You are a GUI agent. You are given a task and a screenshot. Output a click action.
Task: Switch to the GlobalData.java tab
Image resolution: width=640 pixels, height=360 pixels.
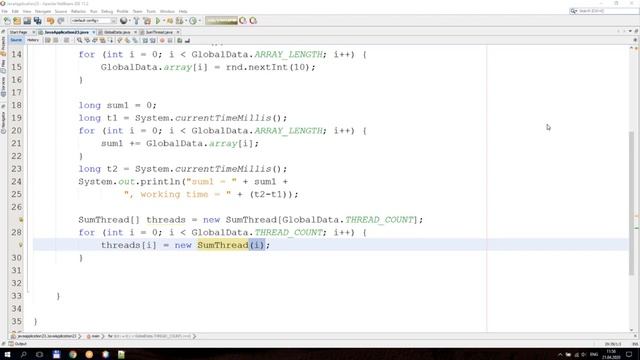pos(117,32)
